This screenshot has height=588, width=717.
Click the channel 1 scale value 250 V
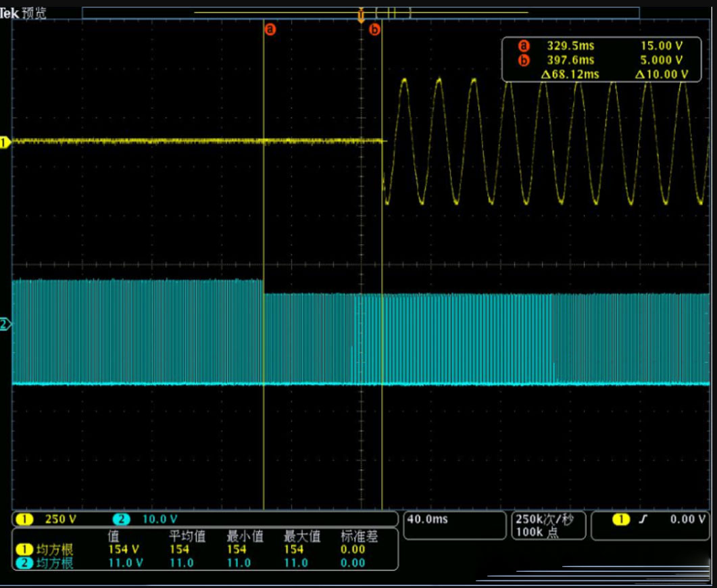click(x=61, y=520)
